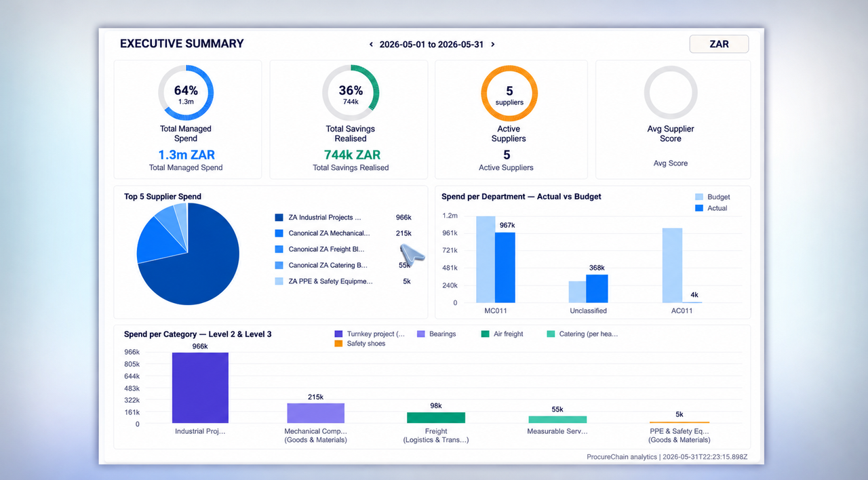The width and height of the screenshot is (868, 480).
Task: Click the AC011 axis label
Action: click(681, 311)
